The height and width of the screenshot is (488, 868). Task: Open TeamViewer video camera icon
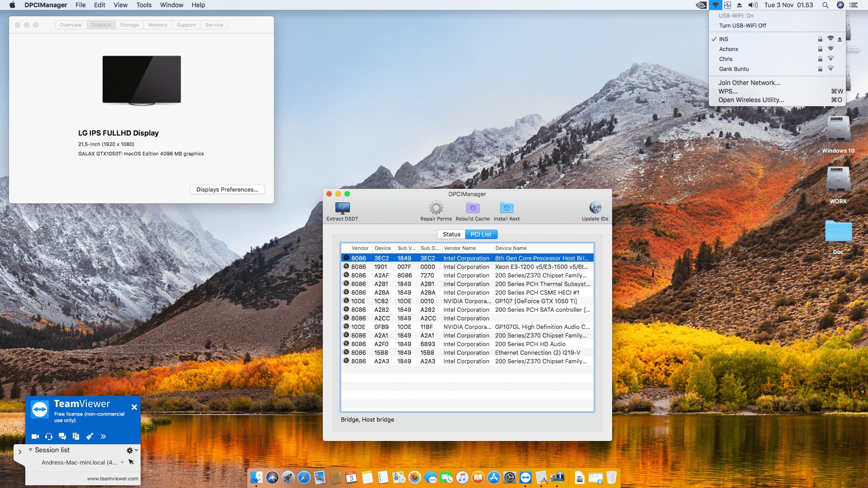(x=35, y=436)
